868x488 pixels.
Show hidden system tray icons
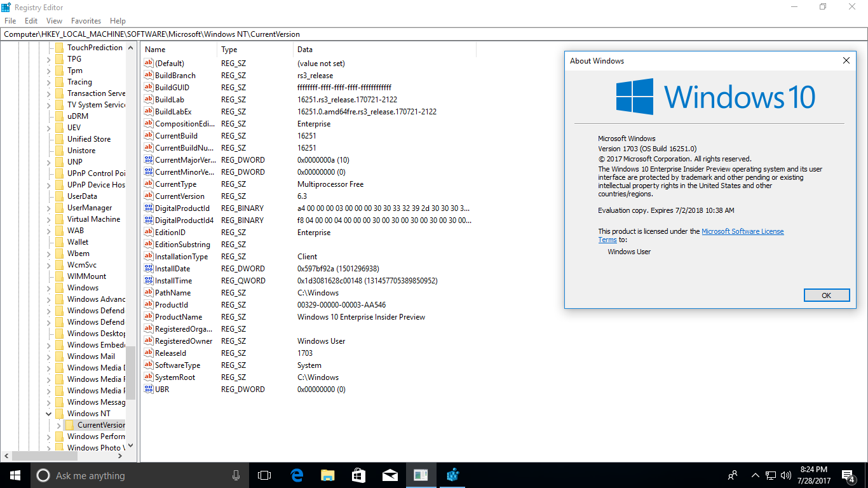pos(756,475)
